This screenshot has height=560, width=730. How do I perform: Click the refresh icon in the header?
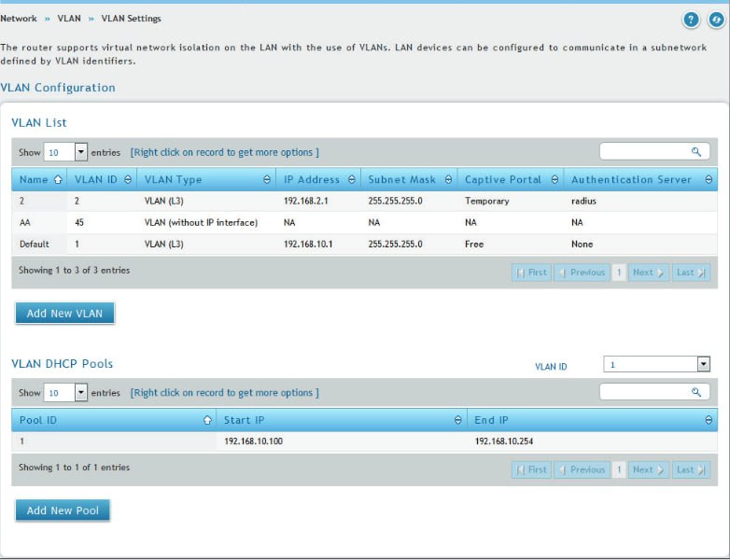(717, 20)
